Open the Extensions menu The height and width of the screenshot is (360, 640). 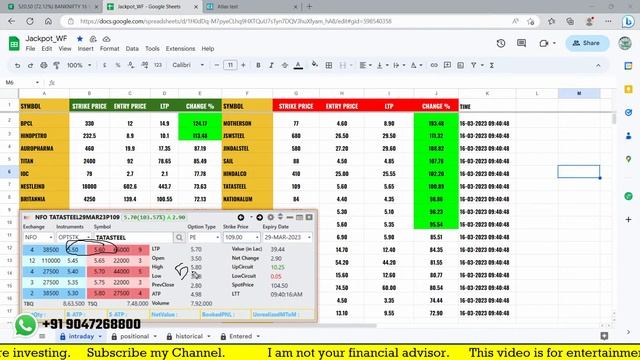pyautogui.click(x=180, y=49)
